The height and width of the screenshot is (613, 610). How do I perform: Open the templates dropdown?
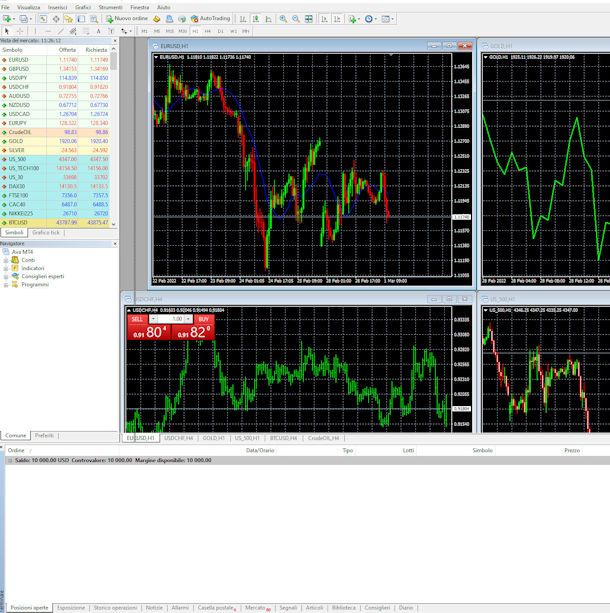(388, 19)
